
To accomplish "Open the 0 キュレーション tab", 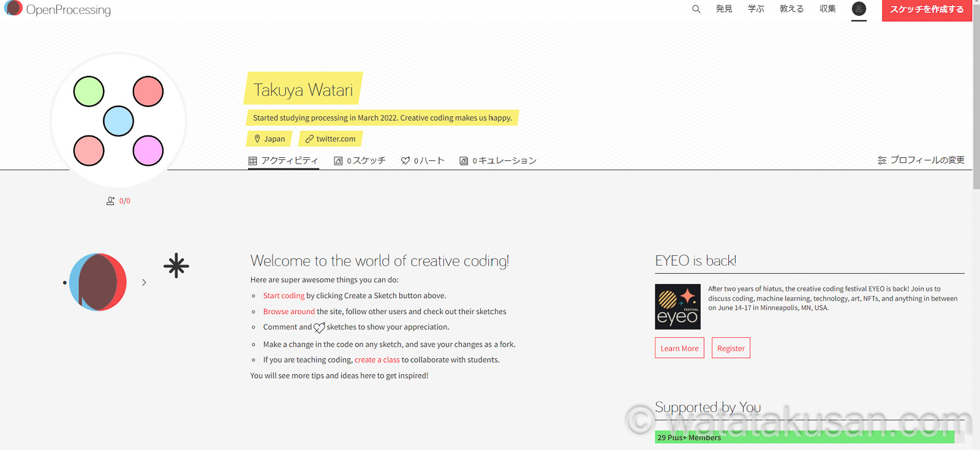I will click(498, 160).
